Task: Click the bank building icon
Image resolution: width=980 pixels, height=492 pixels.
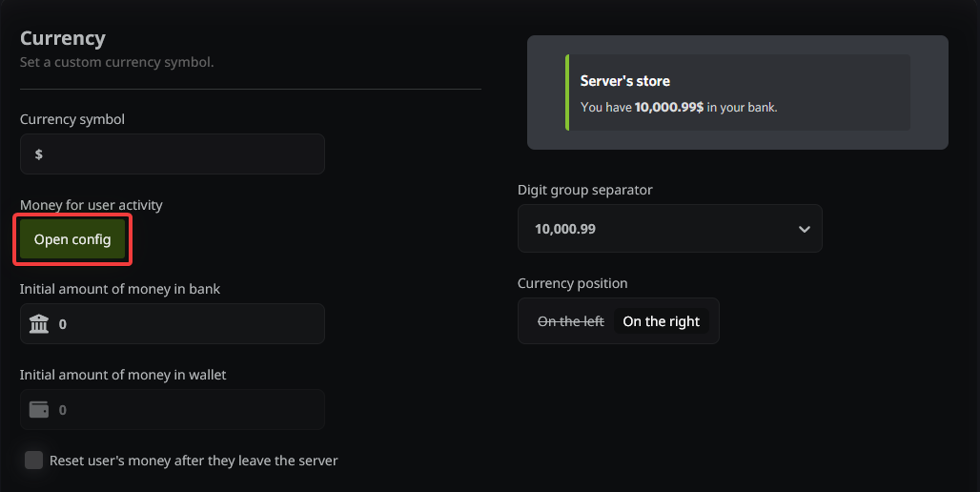Action: (x=39, y=324)
